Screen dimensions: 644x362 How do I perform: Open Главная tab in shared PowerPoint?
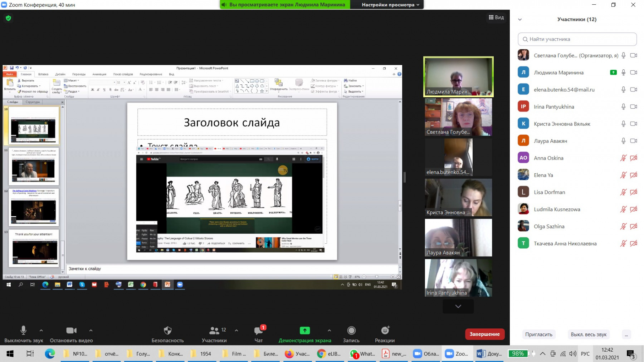pos(26,74)
